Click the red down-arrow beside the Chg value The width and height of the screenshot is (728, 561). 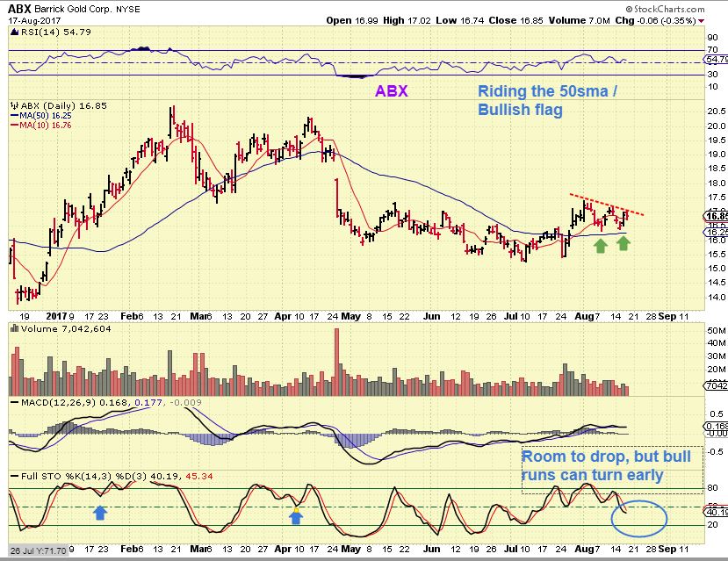[701, 21]
